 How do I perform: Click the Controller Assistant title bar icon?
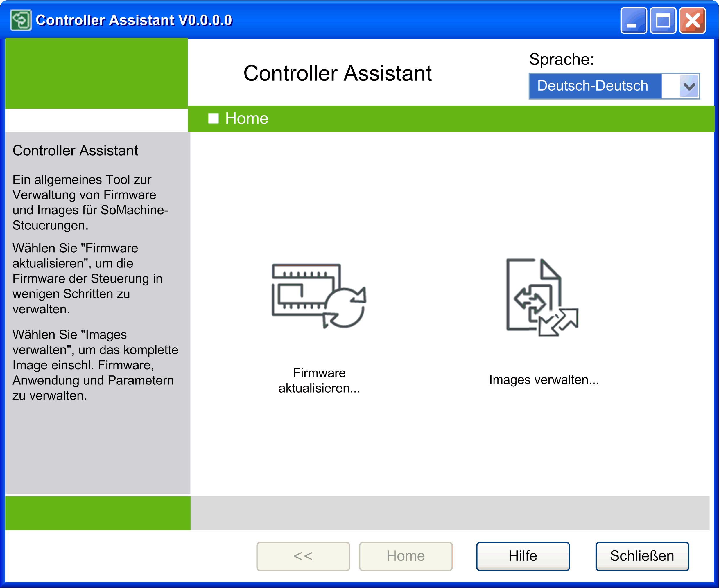21,20
